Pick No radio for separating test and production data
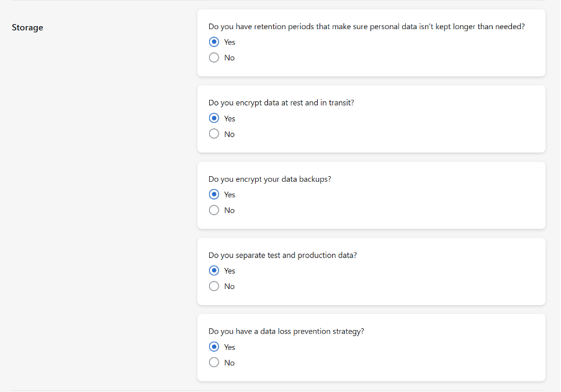Image resolution: width=561 pixels, height=392 pixels. pos(214,286)
